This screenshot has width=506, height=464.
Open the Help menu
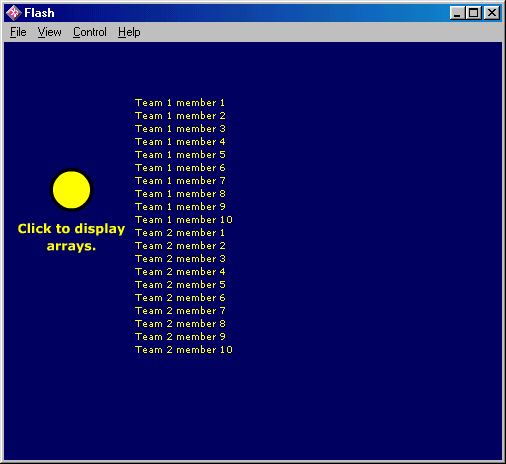pos(129,32)
